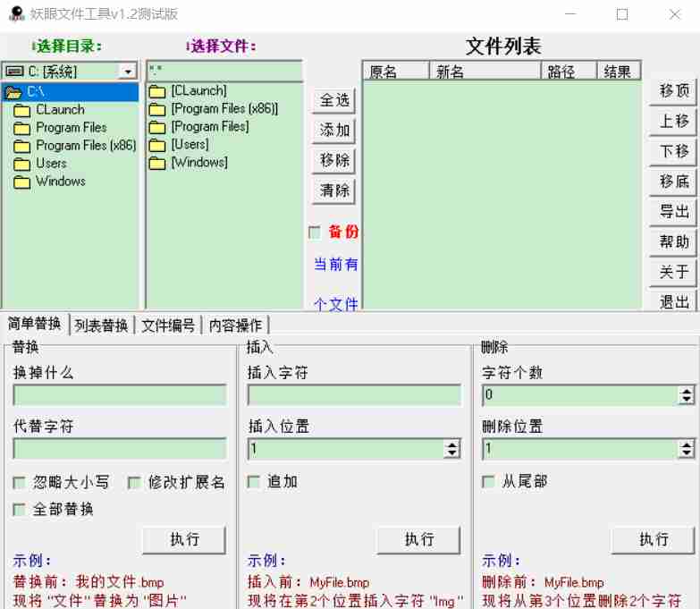Image resolution: width=700 pixels, height=609 pixels.
Task: Click 插入位置 spinner down arrow
Action: pos(451,453)
